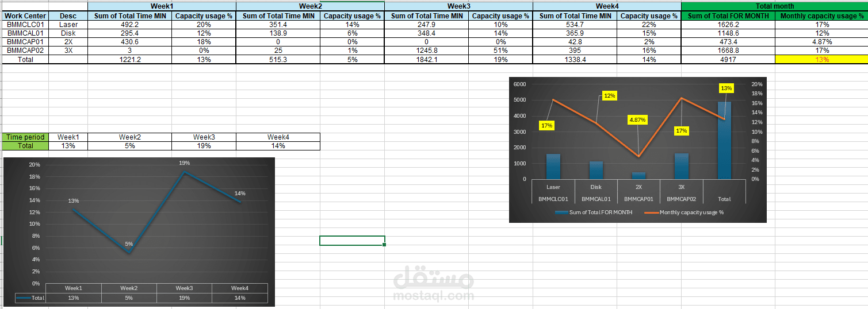The height and width of the screenshot is (309, 868).
Task: Click the BMMCAP01 axis label in monthly chart
Action: point(638,199)
